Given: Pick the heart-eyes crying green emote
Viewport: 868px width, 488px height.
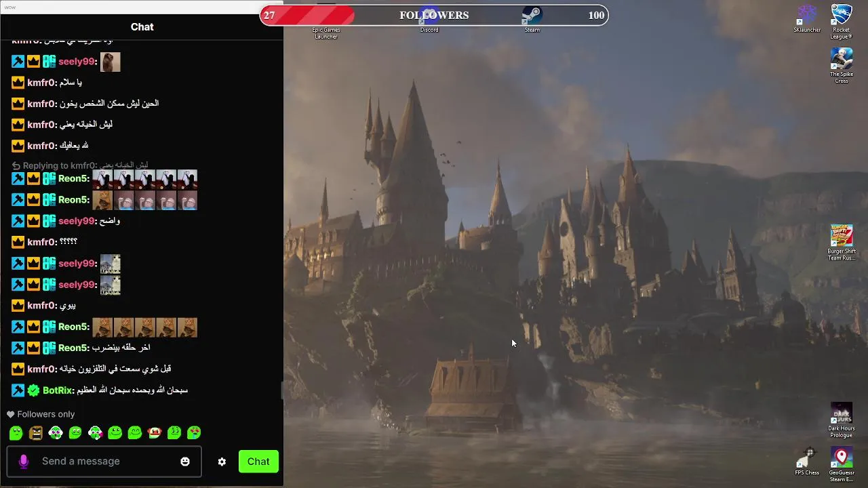Looking at the screenshot, I should [194, 432].
